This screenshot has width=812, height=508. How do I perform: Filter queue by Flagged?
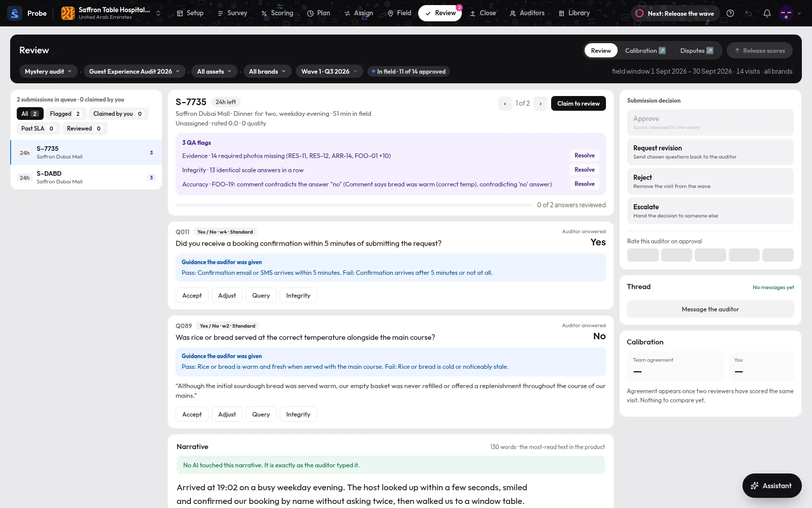click(65, 114)
